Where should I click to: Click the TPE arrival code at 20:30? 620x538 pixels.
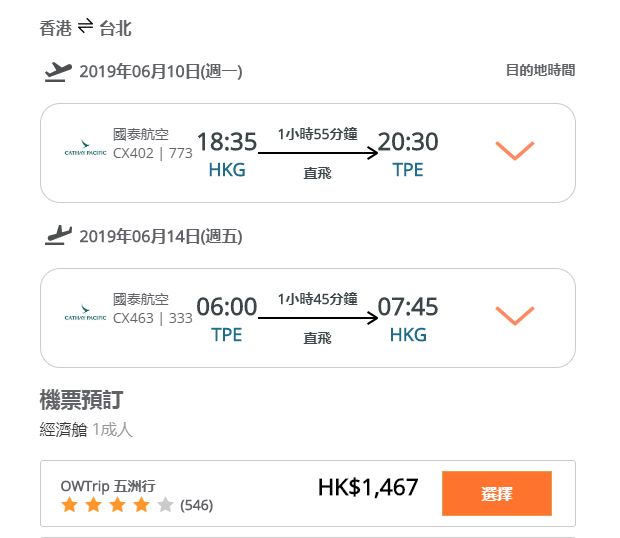[x=408, y=170]
